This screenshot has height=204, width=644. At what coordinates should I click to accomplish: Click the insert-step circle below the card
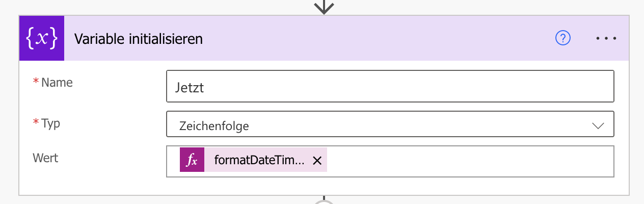tap(324, 202)
